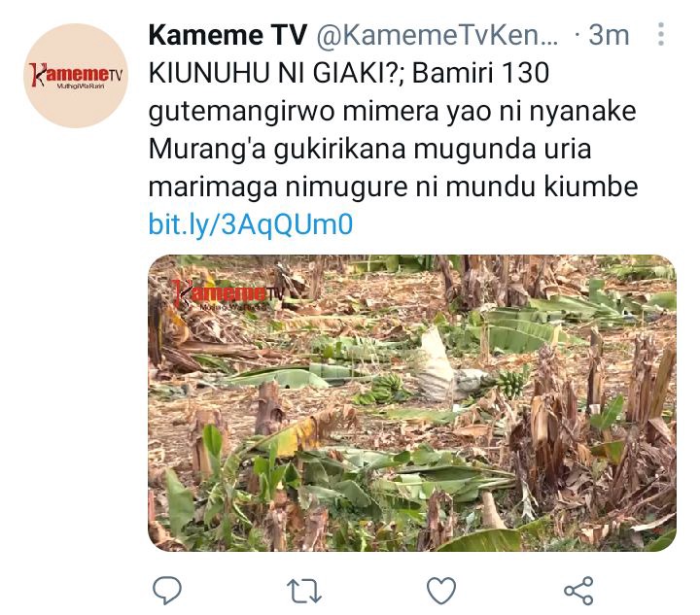The image size is (700, 615).
Task: Click the Kameme TV display name
Action: coord(227,35)
